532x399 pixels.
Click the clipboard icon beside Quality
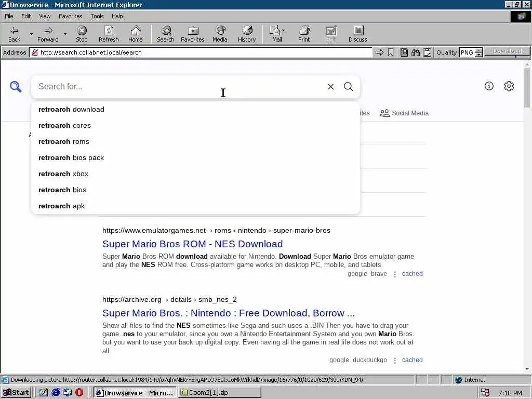click(427, 52)
